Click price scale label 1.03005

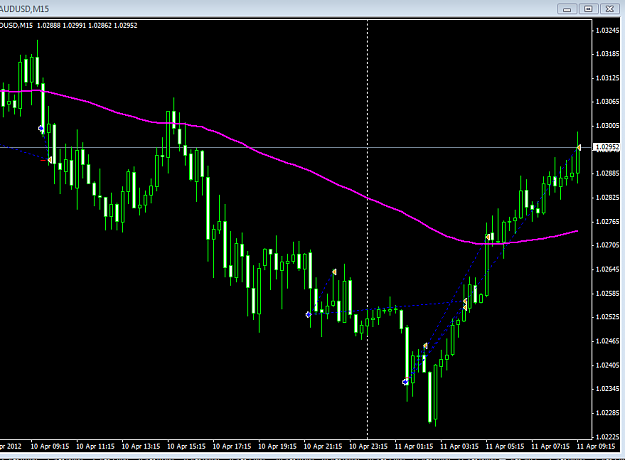607,126
